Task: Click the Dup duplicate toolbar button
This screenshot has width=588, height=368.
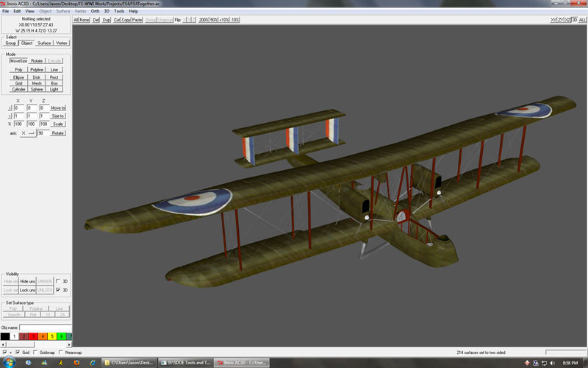Action: (107, 20)
